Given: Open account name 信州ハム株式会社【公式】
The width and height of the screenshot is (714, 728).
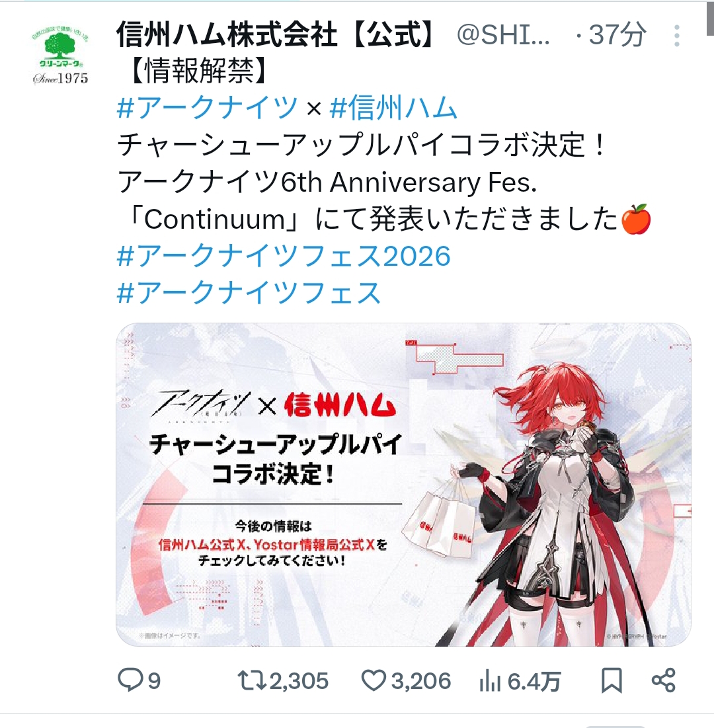Looking at the screenshot, I should pos(277,35).
